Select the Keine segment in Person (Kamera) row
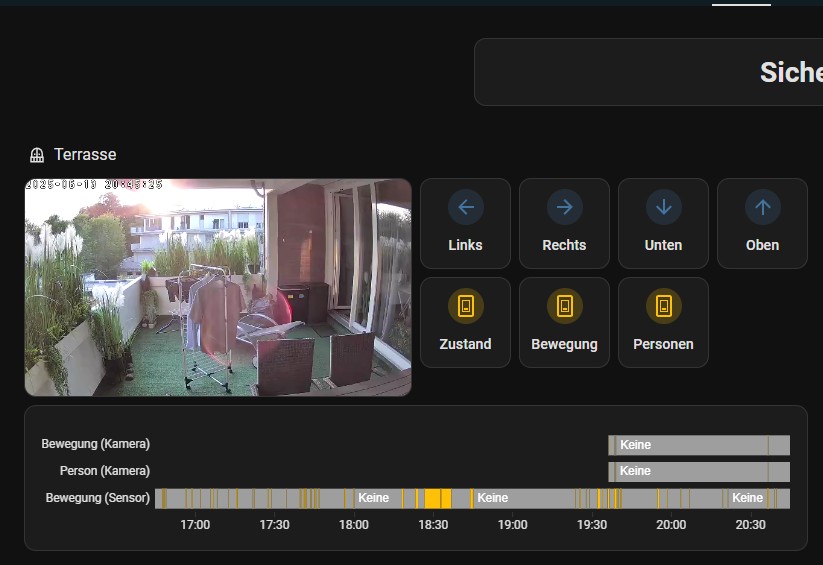Image resolution: width=823 pixels, height=565 pixels. (690, 471)
